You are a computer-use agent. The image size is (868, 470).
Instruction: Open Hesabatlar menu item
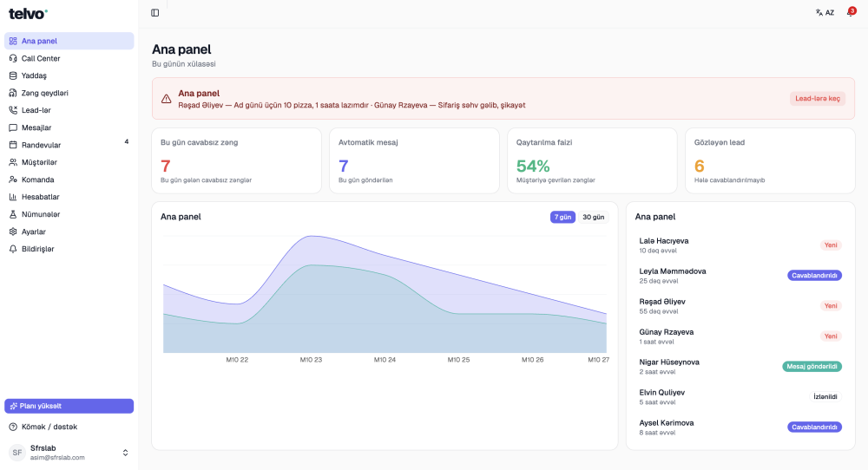click(x=69, y=197)
